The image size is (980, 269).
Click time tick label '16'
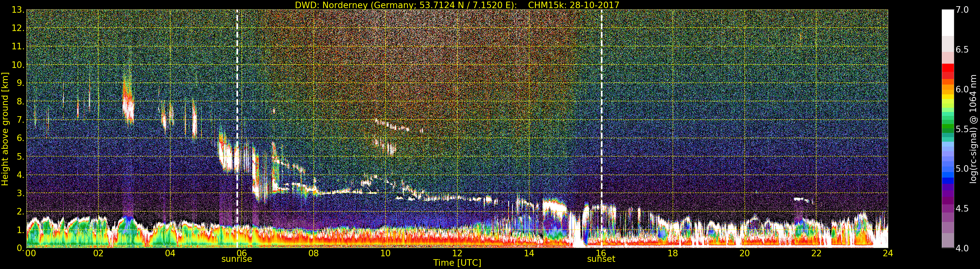coord(601,253)
